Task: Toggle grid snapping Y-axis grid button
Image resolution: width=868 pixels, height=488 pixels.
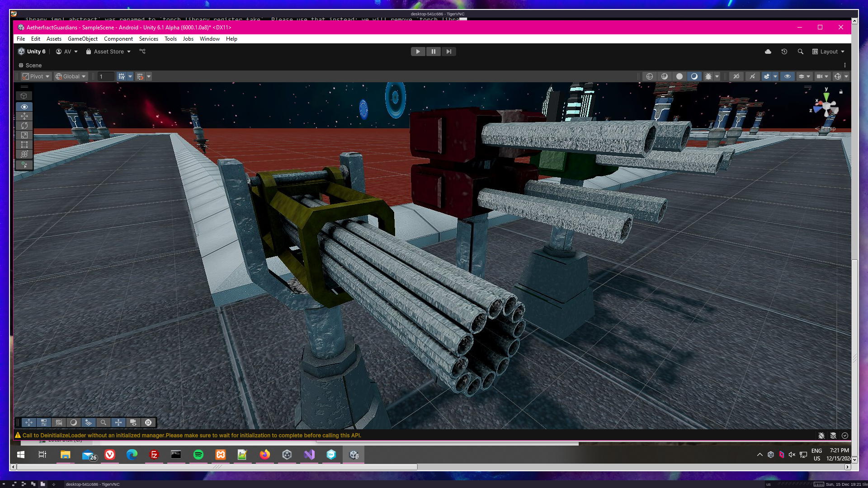Action: [x=121, y=76]
